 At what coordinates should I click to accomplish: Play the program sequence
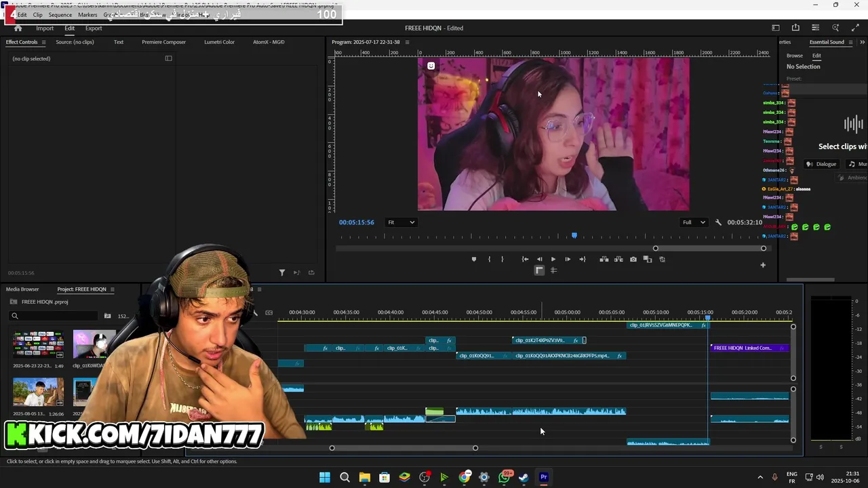[553, 259]
